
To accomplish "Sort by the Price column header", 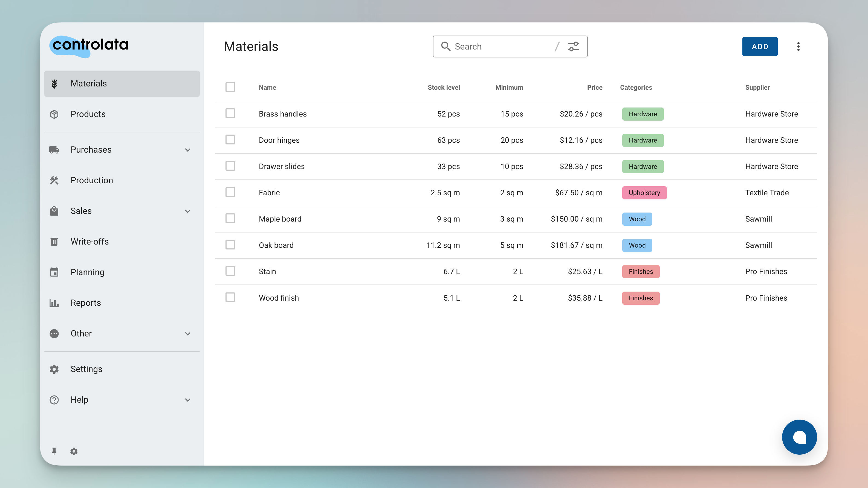I will click(x=595, y=88).
